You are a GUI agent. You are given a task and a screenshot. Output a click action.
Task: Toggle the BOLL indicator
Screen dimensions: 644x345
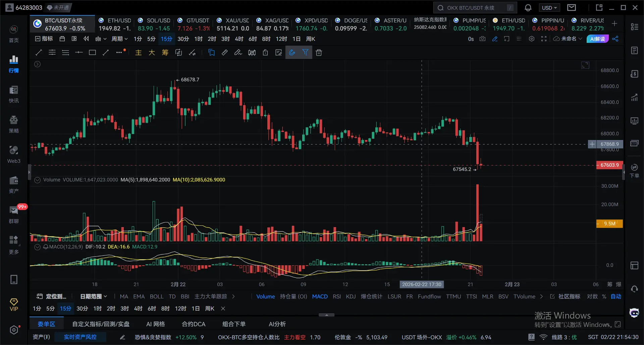pos(157,296)
